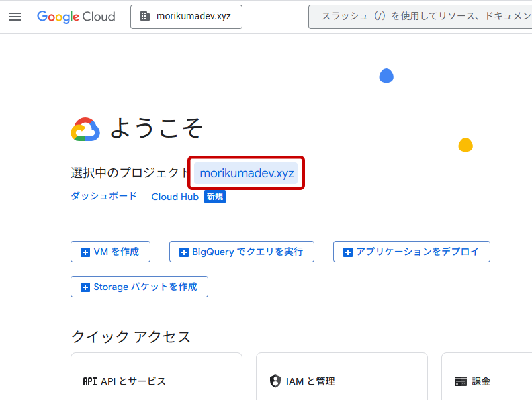Open the morikumadev.xyz project picker in header
532x400 pixels.
pyautogui.click(x=186, y=17)
